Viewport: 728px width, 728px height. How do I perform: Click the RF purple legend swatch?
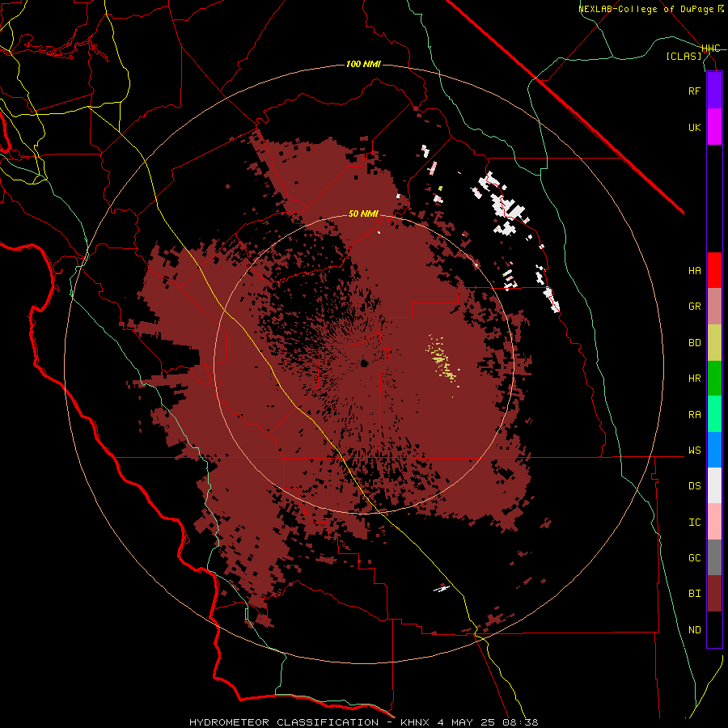click(714, 91)
